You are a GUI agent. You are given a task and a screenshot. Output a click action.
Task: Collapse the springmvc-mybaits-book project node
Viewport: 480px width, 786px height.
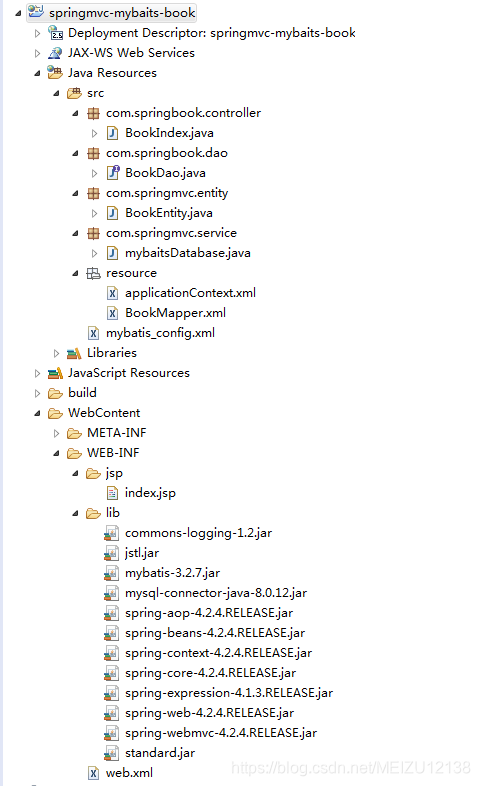pyautogui.click(x=18, y=13)
